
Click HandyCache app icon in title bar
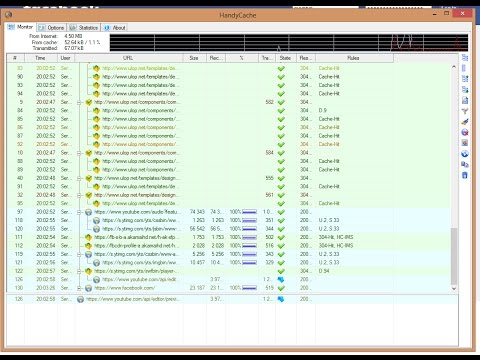point(9,15)
